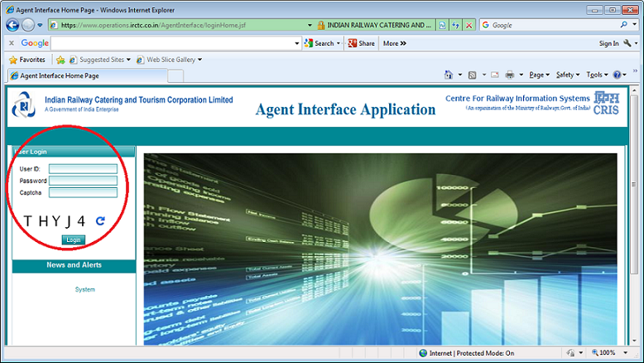
Task: Click Internet Protected Mode status zone
Action: point(467,353)
